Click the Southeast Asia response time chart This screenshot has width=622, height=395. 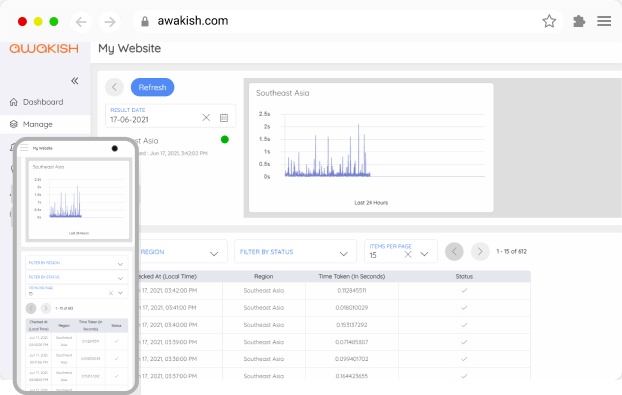371,148
